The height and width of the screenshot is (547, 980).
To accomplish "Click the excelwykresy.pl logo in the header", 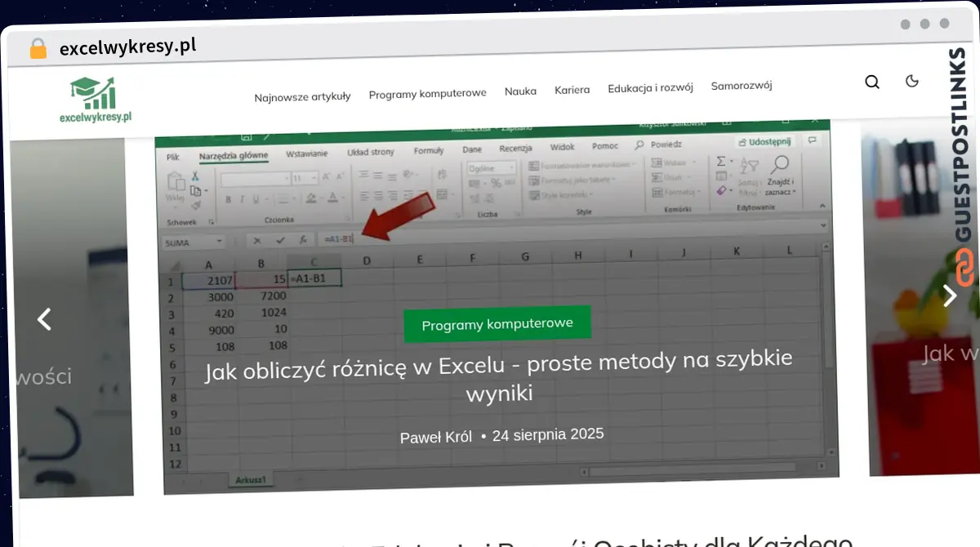I will point(96,100).
